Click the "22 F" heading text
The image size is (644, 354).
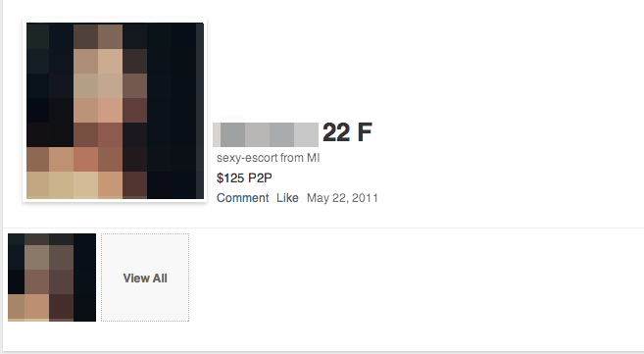coord(347,132)
